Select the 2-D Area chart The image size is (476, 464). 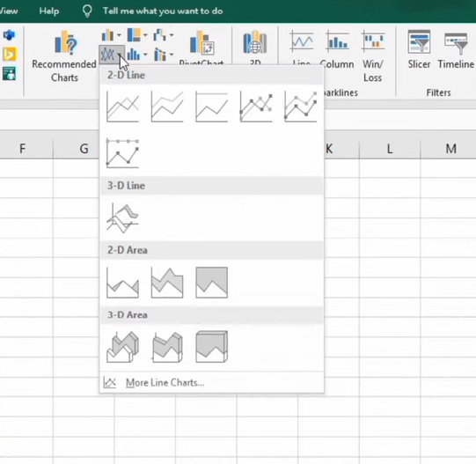click(x=122, y=283)
